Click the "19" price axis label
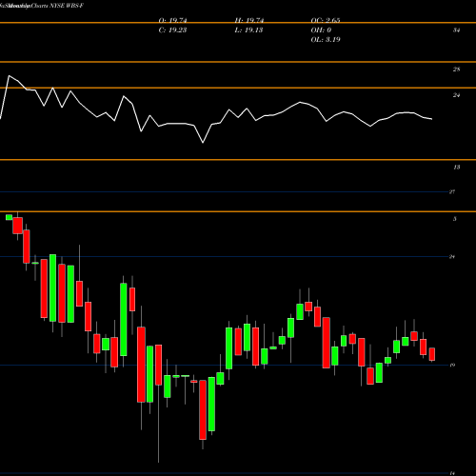The width and height of the screenshot is (476, 476). tap(452, 366)
